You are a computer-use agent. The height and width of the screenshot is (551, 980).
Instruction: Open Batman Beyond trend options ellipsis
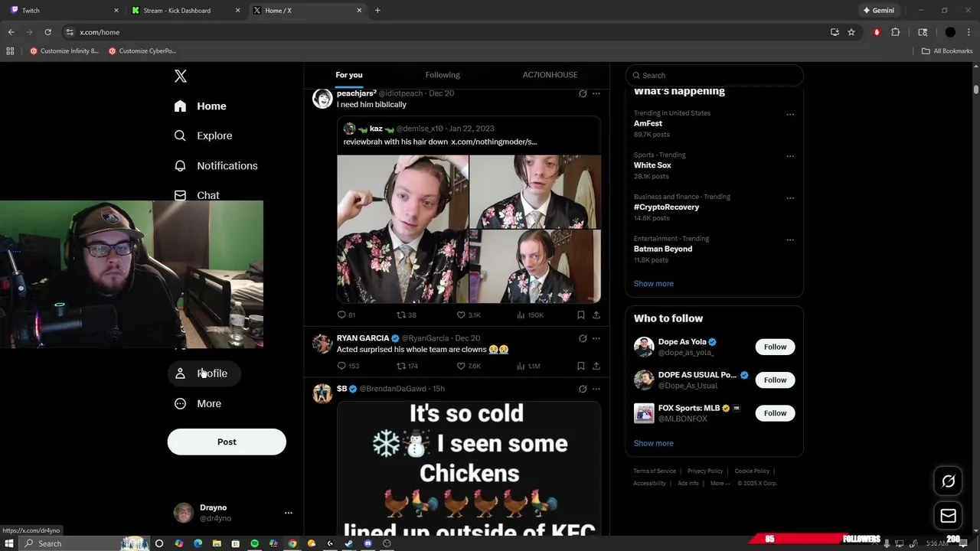pyautogui.click(x=790, y=240)
